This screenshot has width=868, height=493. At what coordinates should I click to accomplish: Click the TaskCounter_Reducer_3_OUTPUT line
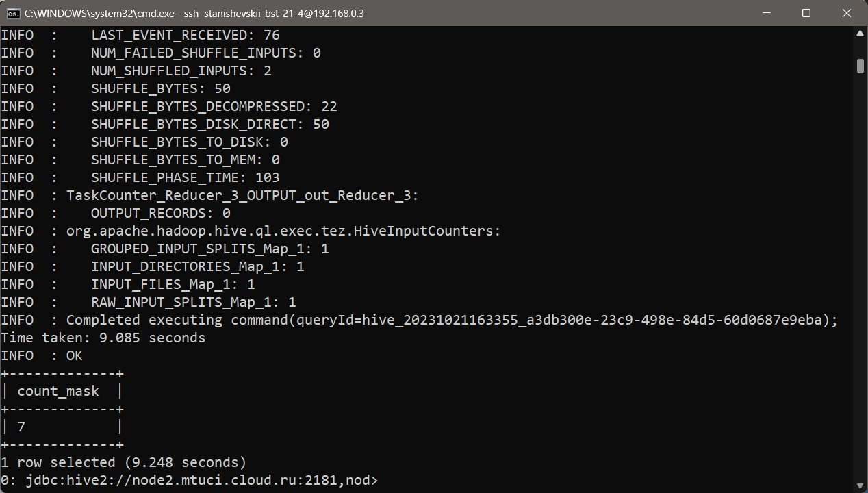[x=209, y=195]
